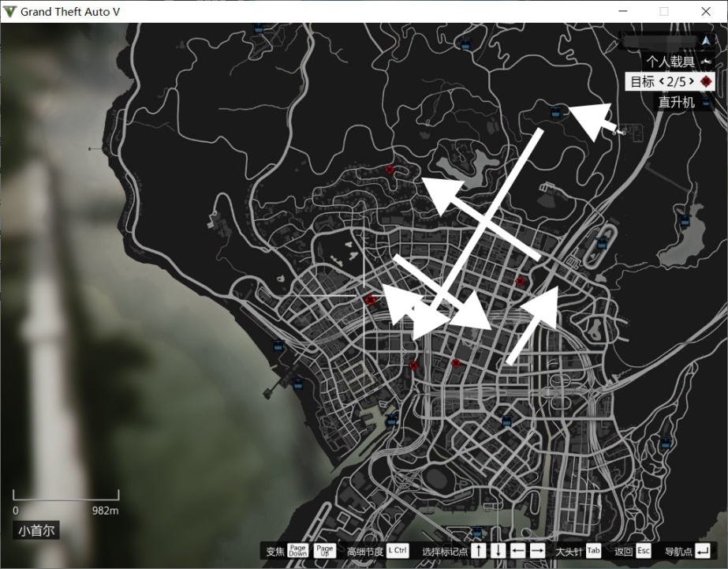Select the 目标 legend row
728x569 pixels.
click(x=670, y=82)
